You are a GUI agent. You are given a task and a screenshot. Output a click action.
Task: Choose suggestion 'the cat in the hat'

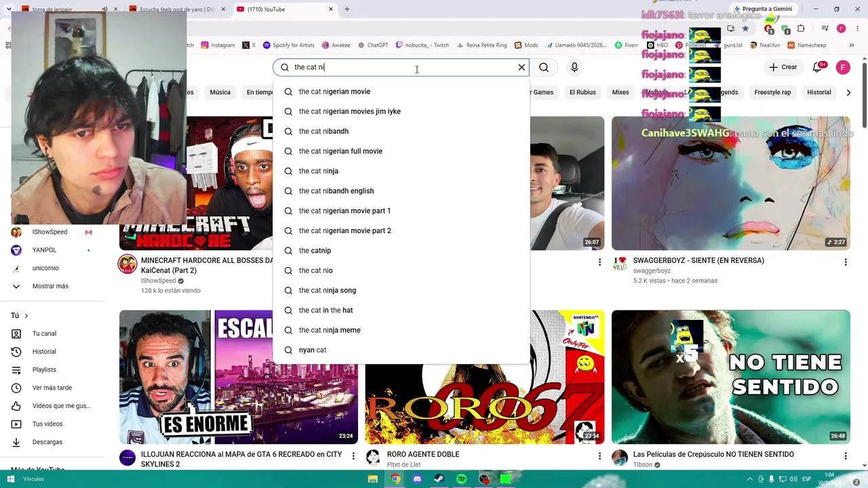coord(401,310)
